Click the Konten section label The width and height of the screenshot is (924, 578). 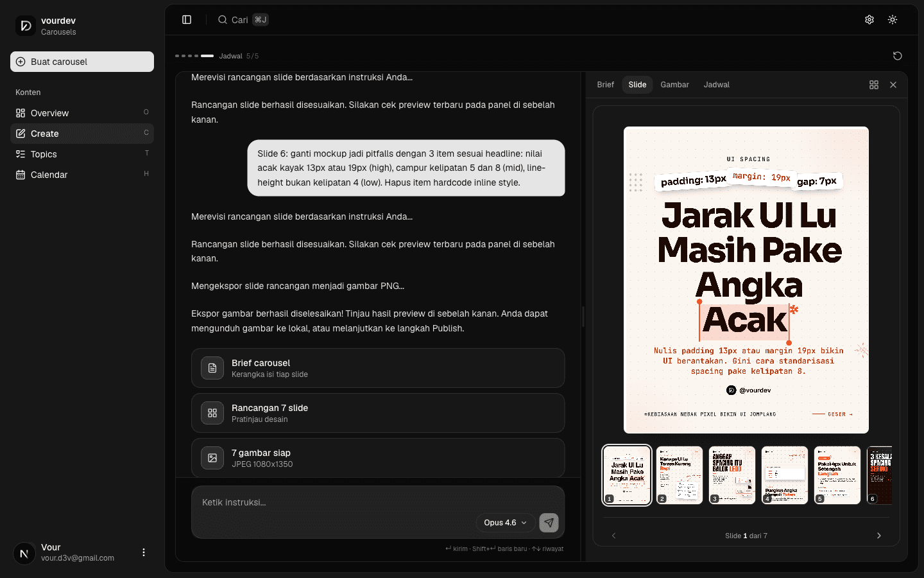(28, 92)
